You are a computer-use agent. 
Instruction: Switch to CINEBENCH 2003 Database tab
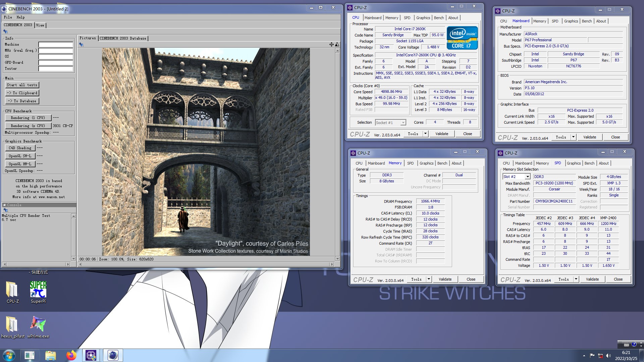123,38
